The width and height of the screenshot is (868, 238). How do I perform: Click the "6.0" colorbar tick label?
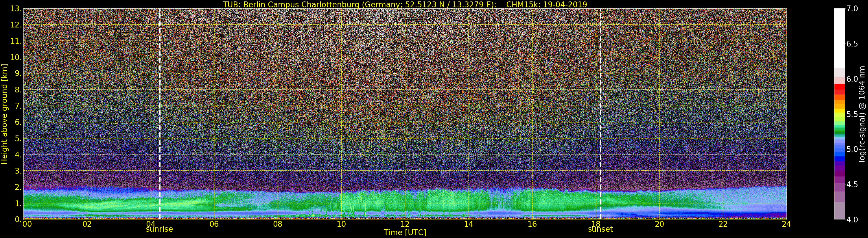[x=852, y=79]
